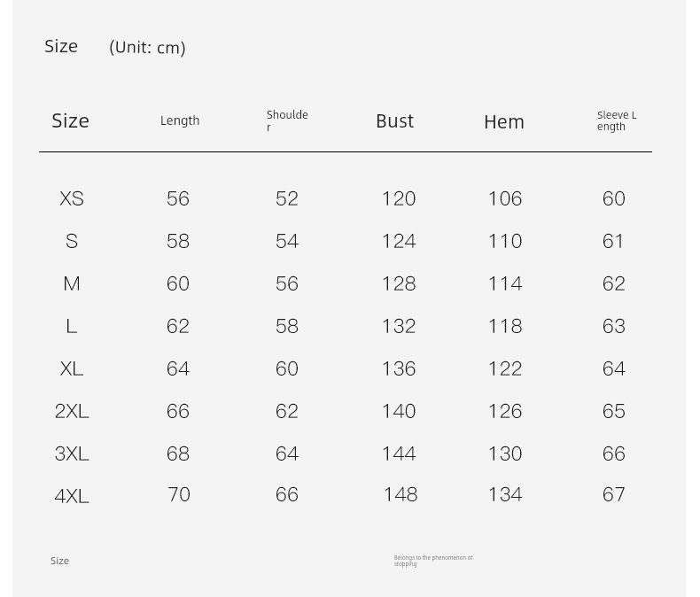Click bust value 132 for size L

coord(399,326)
